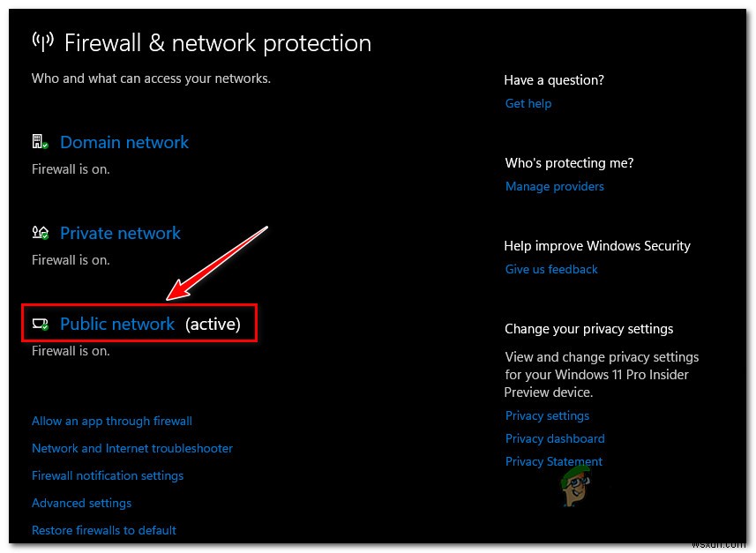Click Get help under Have a question
Image resolution: width=756 pixels, height=553 pixels.
pos(528,103)
